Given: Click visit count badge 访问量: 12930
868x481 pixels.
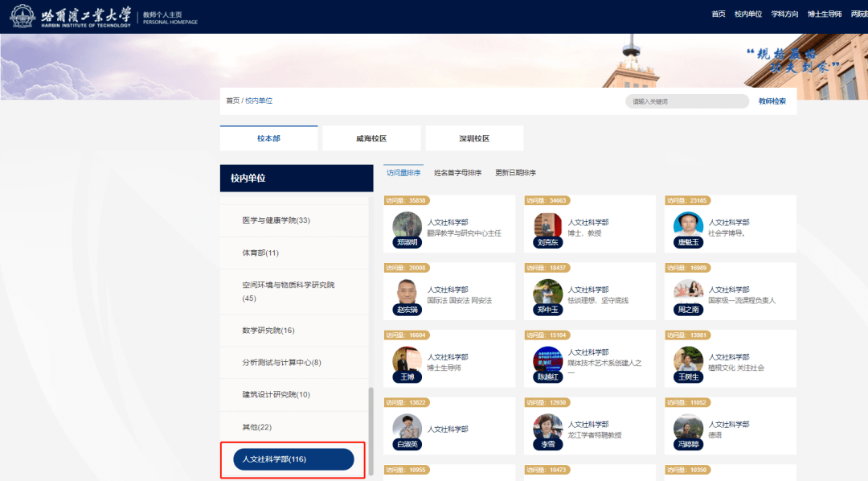Looking at the screenshot, I should [547, 402].
